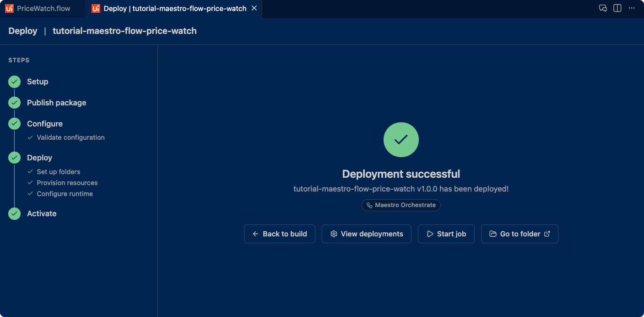The width and height of the screenshot is (644, 317).
Task: Click the UiPath icon on PriceWatch.flow tab
Action: (x=9, y=8)
